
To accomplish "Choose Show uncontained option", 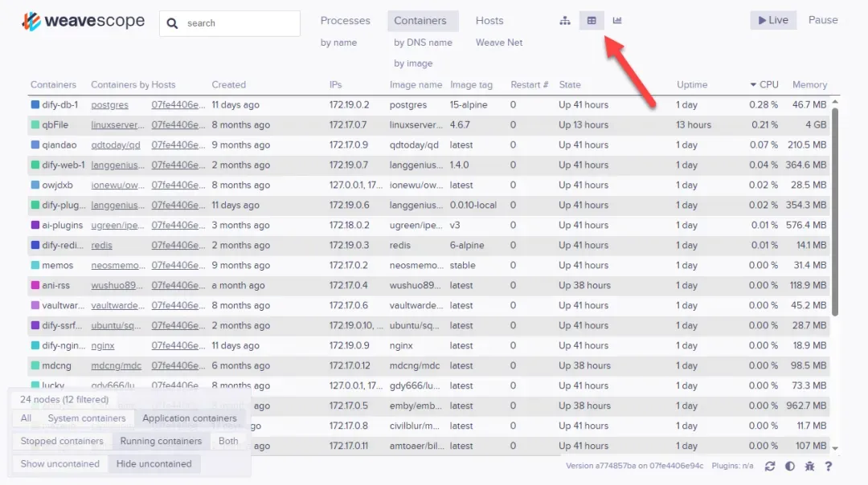I will 59,463.
